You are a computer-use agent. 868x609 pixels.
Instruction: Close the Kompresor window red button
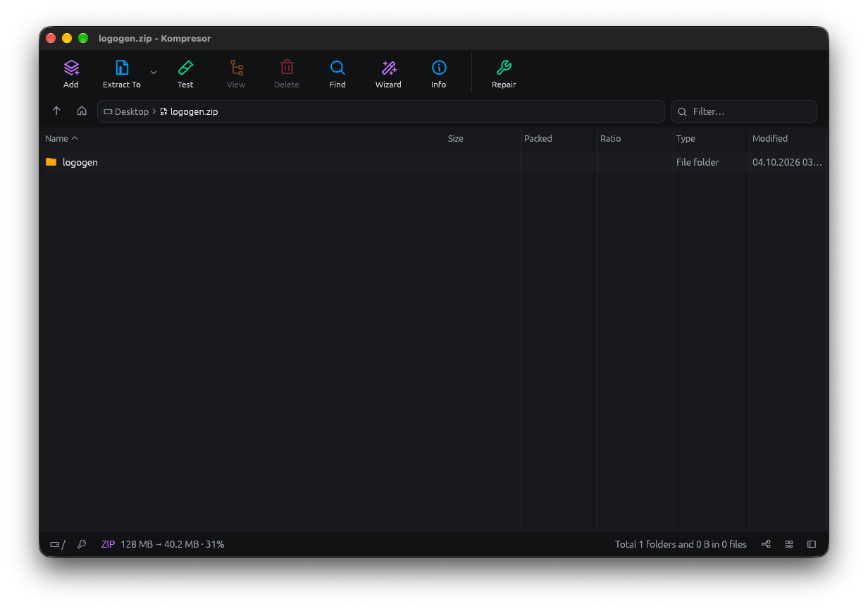[51, 38]
